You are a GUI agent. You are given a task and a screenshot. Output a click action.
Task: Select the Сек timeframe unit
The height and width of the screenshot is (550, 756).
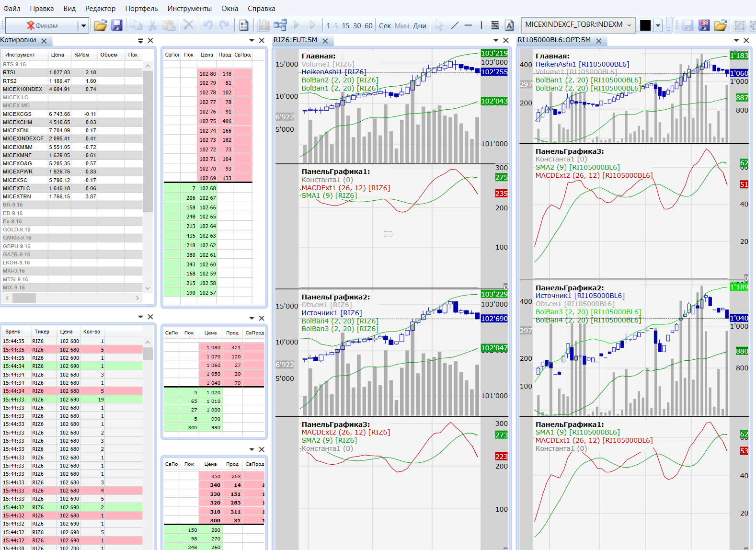point(385,26)
